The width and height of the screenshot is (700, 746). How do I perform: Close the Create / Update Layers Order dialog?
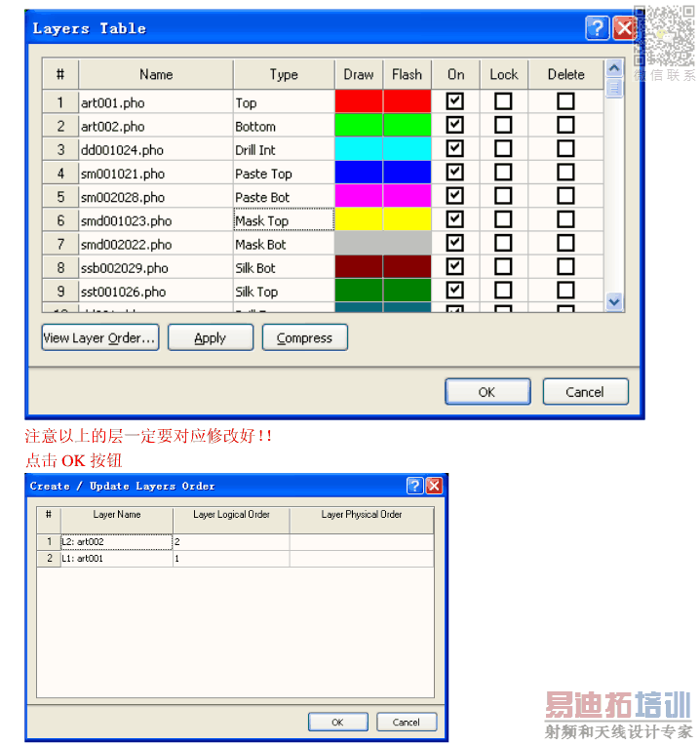[x=434, y=486]
